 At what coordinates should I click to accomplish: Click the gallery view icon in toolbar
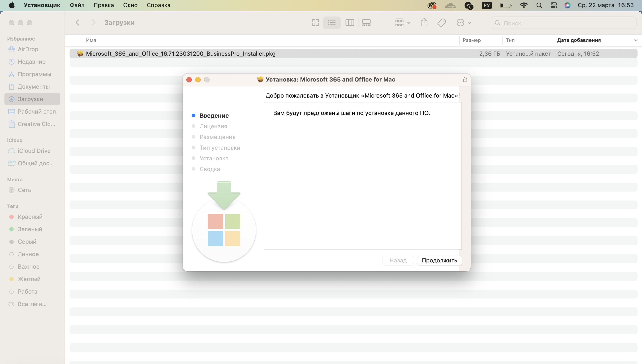pos(366,22)
